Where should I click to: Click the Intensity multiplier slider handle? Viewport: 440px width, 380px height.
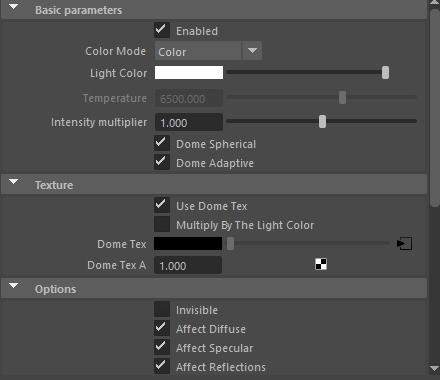tap(322, 122)
